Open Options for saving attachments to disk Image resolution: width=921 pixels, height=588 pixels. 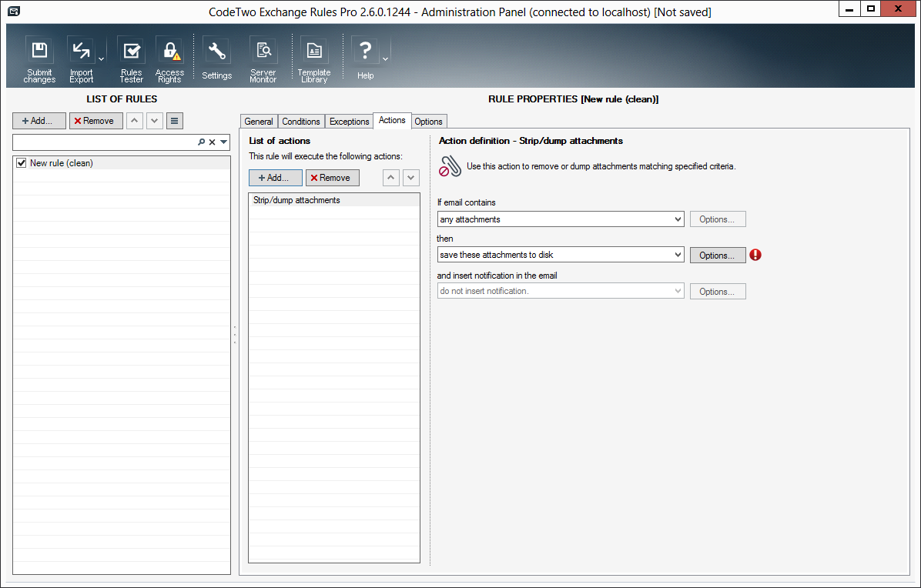[718, 256]
